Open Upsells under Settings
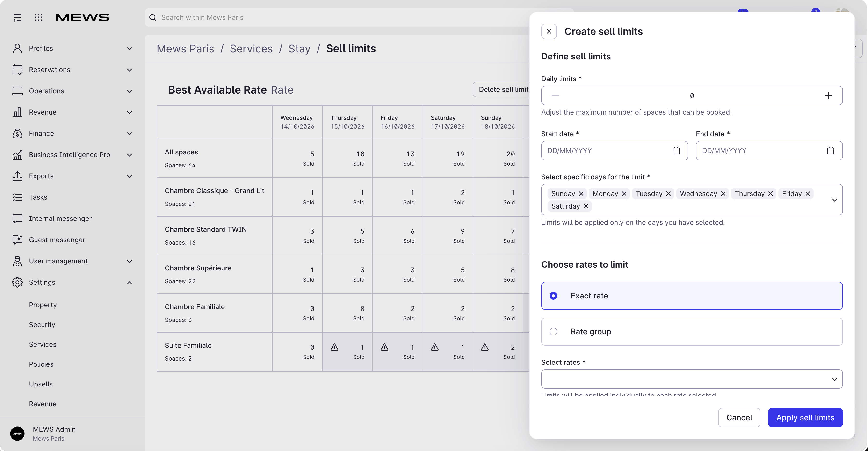Image resolution: width=868 pixels, height=451 pixels. tap(41, 384)
